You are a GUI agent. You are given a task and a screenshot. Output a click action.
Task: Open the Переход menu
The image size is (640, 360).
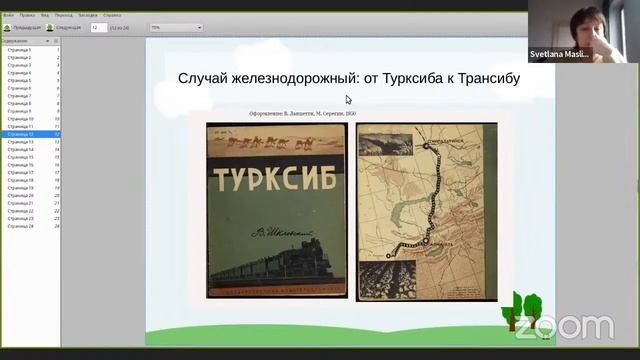(x=64, y=15)
